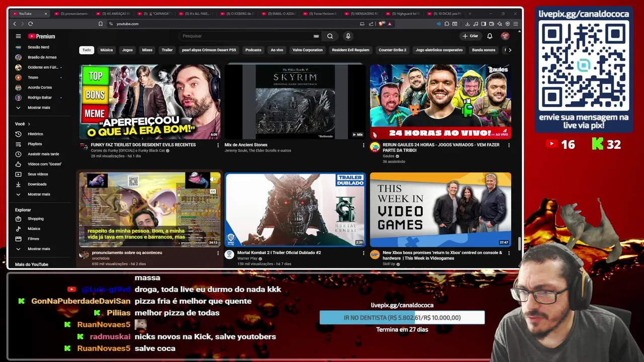
Task: Open the on-screen keyboard icon in search box
Action: pos(316,36)
